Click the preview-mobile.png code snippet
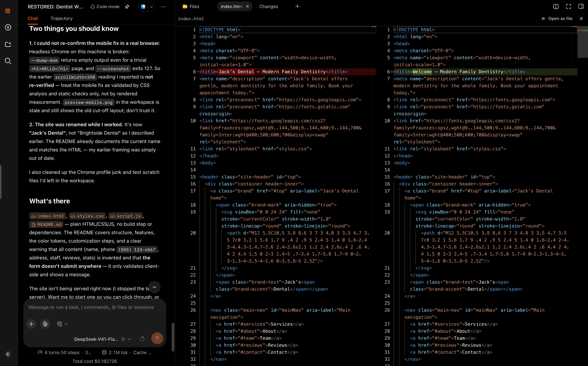This screenshot has width=588, height=366. 88,102
